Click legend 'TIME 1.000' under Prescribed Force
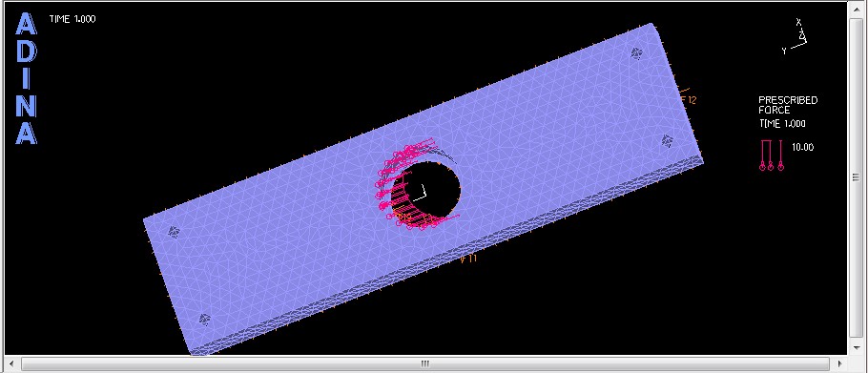This screenshot has height=373, width=868. [782, 124]
